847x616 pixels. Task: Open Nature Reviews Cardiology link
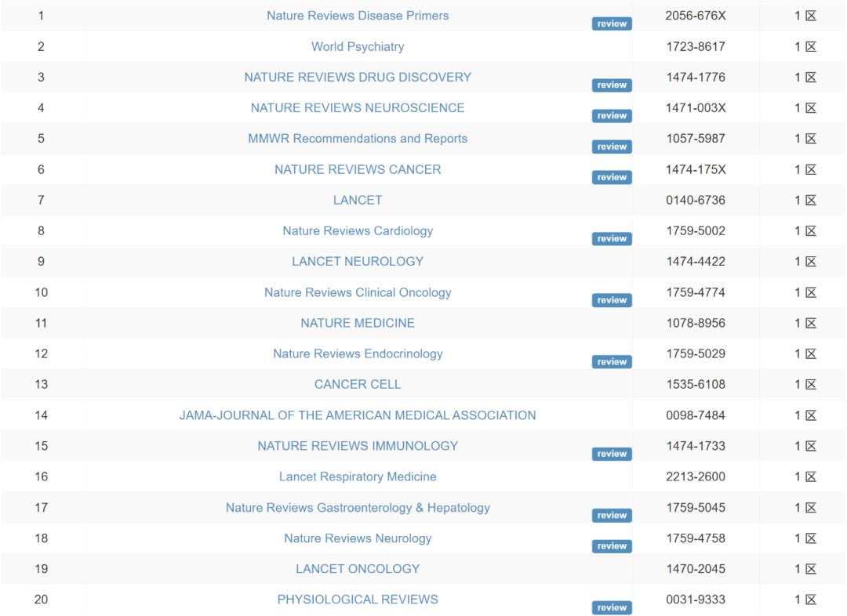coord(358,231)
